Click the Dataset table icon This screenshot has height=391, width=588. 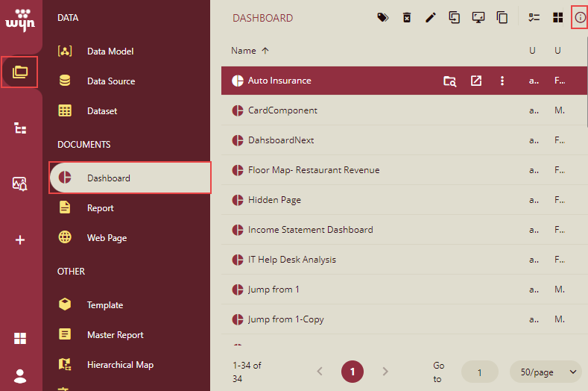65,110
